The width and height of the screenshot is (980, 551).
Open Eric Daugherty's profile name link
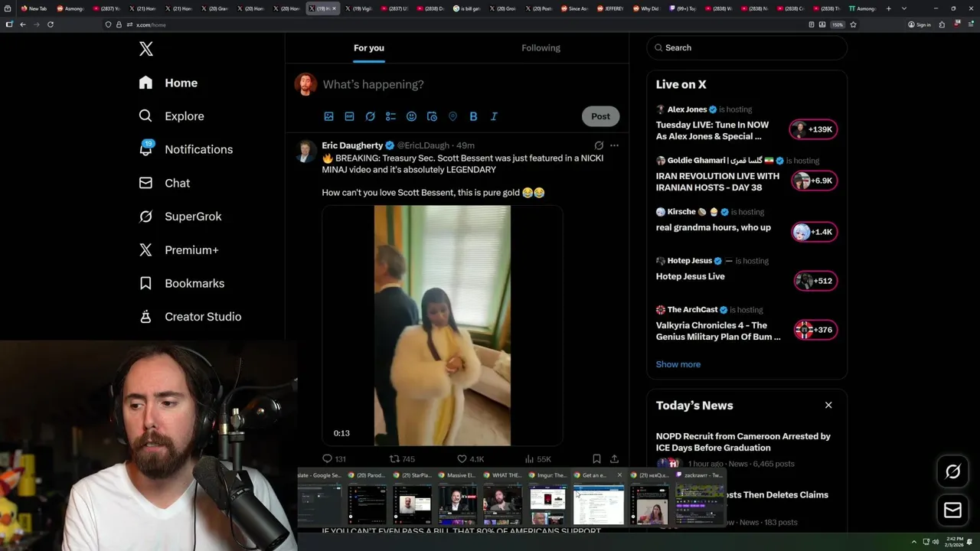click(352, 145)
